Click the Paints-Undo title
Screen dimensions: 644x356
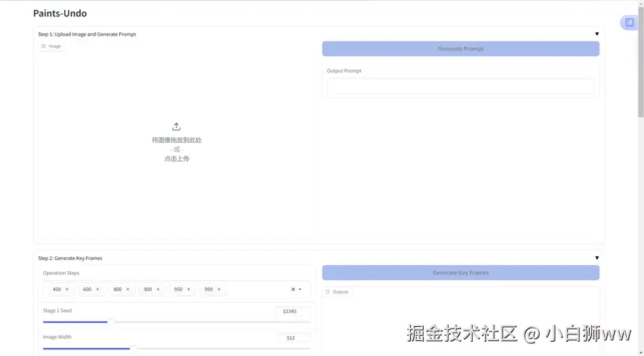pos(60,13)
